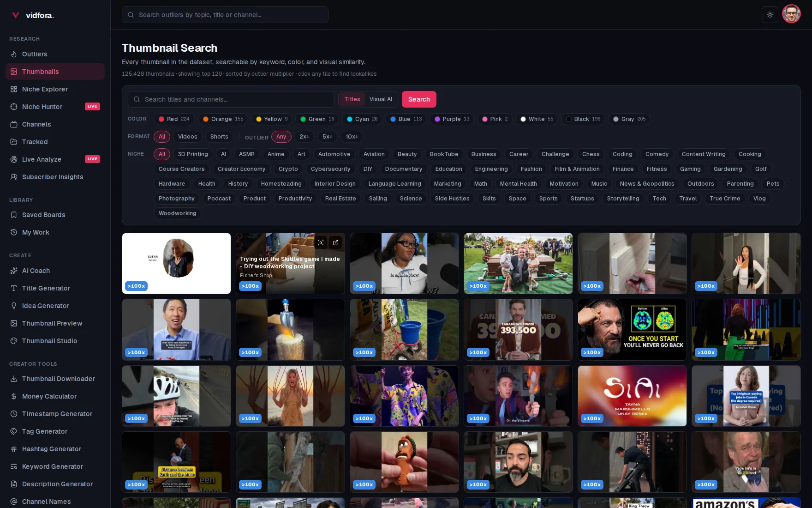The image size is (812, 508).
Task: Filter format to Videos
Action: point(187,137)
